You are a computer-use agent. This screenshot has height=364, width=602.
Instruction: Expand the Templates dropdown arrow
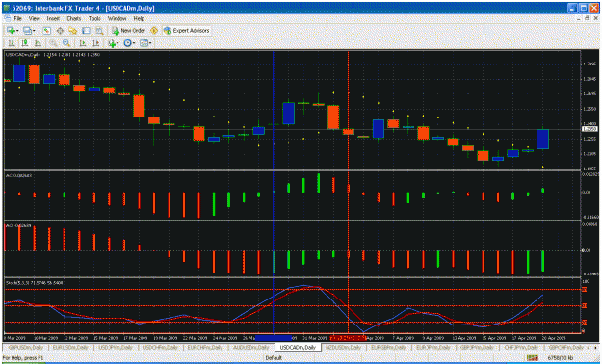[x=150, y=43]
